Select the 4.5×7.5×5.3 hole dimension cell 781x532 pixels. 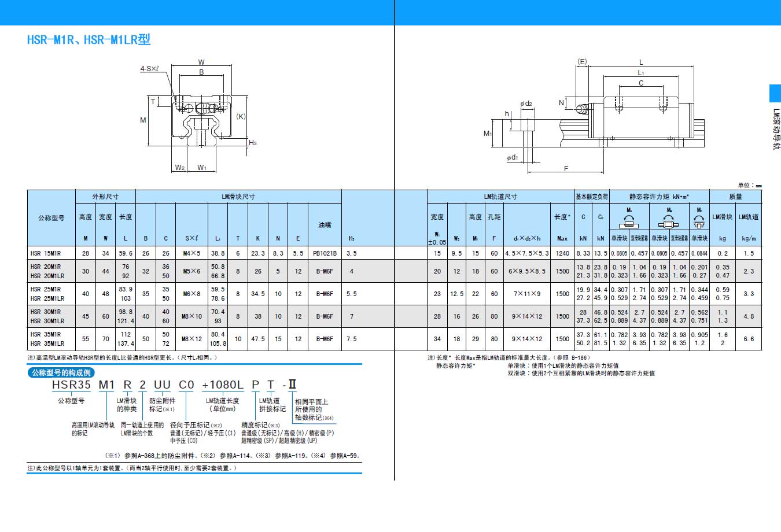527,253
